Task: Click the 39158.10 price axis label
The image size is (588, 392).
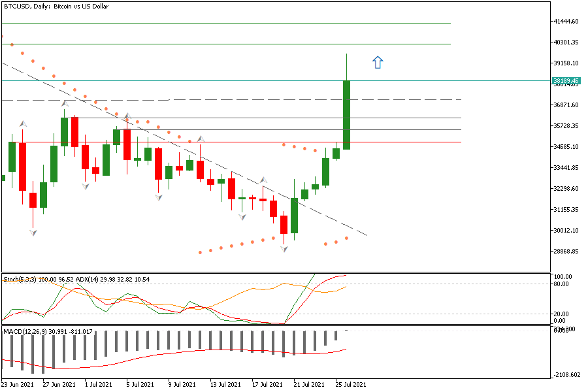Action: pos(566,63)
